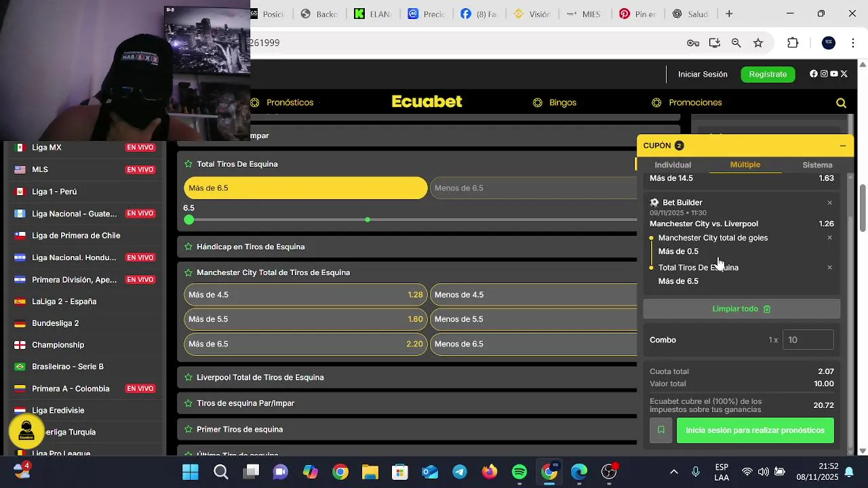Remove Total Tiros De Esquina leg from coupon
Screen dimensions: 868x488
(x=829, y=268)
